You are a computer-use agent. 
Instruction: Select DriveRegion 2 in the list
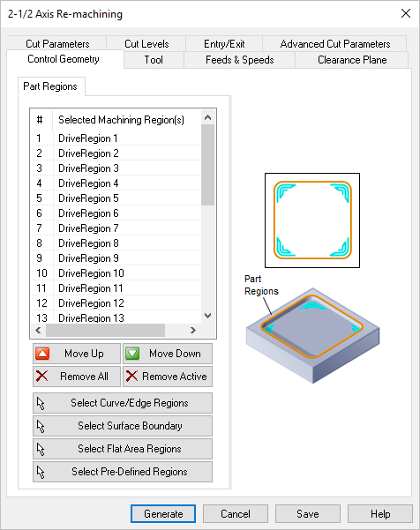tap(116, 153)
